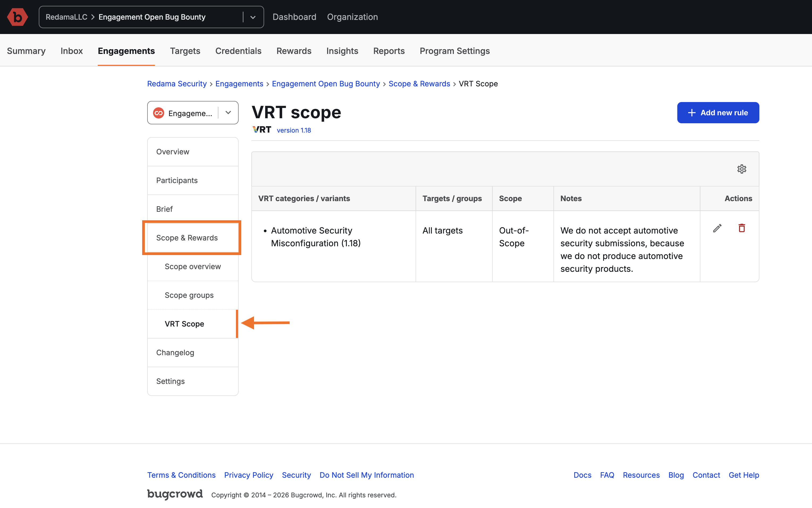Select the Engagements tab
This screenshot has width=812, height=508.
[x=126, y=51]
